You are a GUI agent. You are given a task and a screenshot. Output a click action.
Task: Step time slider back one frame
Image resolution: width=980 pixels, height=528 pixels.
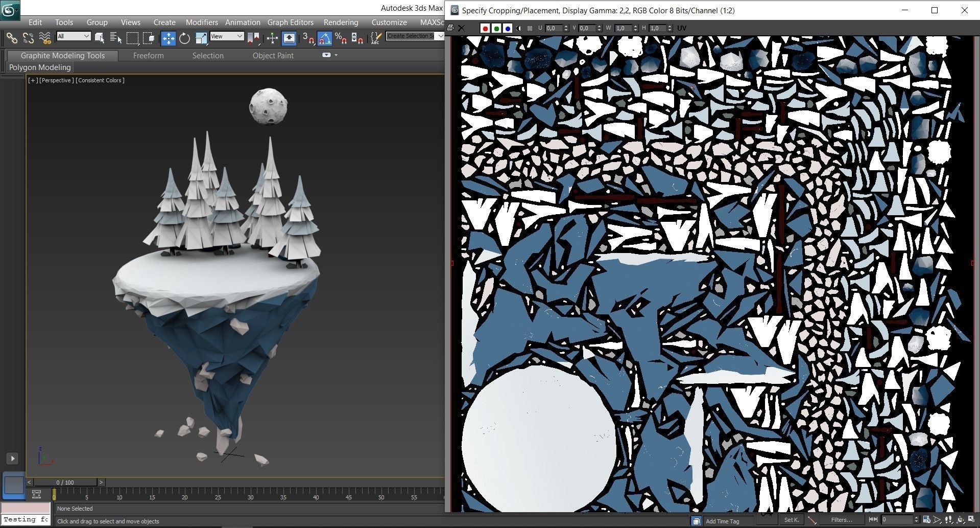coord(30,483)
